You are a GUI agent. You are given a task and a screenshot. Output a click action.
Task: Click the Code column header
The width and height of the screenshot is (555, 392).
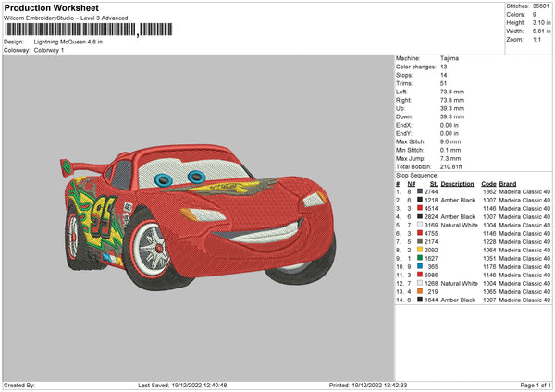point(489,183)
